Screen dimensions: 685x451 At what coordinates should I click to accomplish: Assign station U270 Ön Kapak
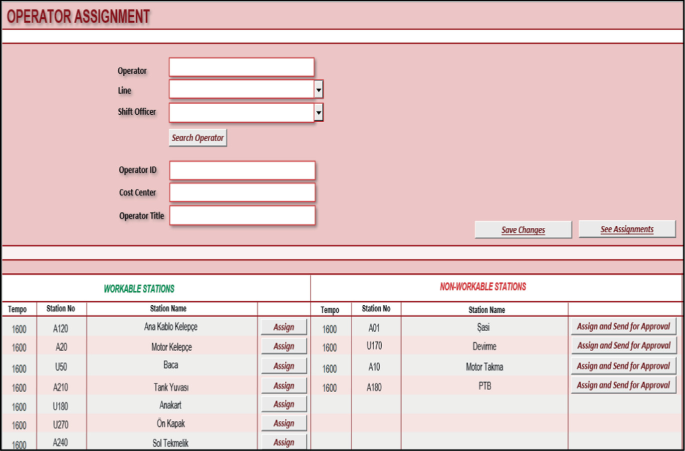tap(284, 423)
